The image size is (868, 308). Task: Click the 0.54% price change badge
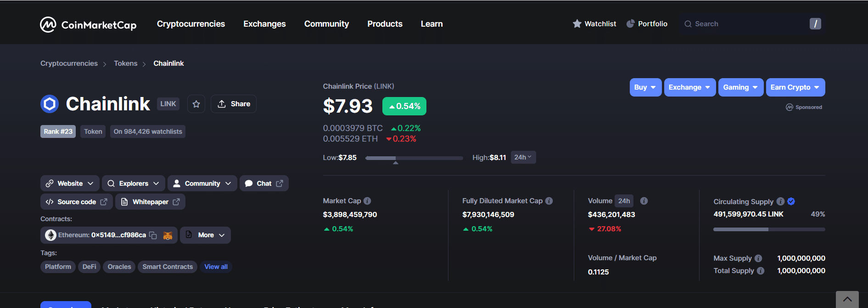pyautogui.click(x=404, y=106)
